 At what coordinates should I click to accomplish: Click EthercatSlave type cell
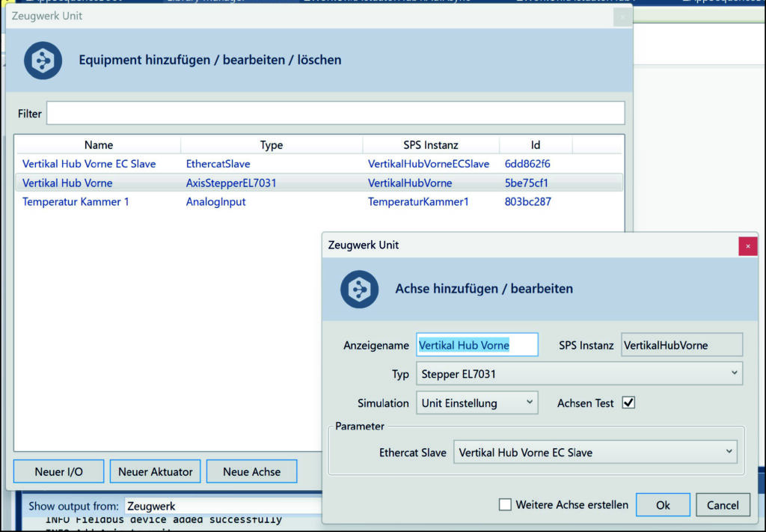click(218, 164)
